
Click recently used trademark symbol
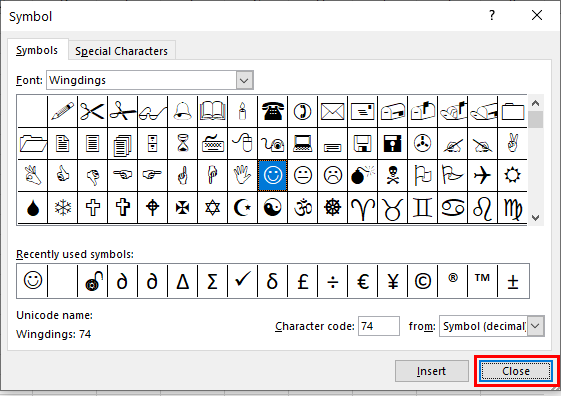tap(482, 281)
